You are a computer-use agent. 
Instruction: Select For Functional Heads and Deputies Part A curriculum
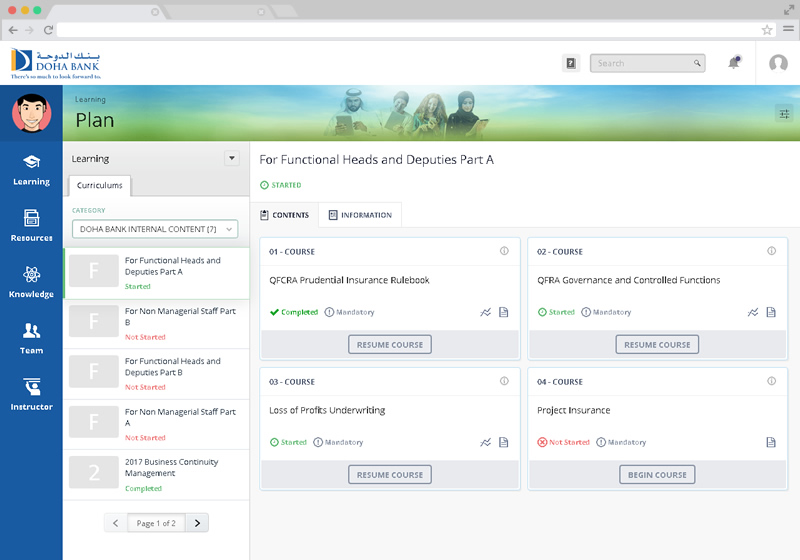coord(157,273)
